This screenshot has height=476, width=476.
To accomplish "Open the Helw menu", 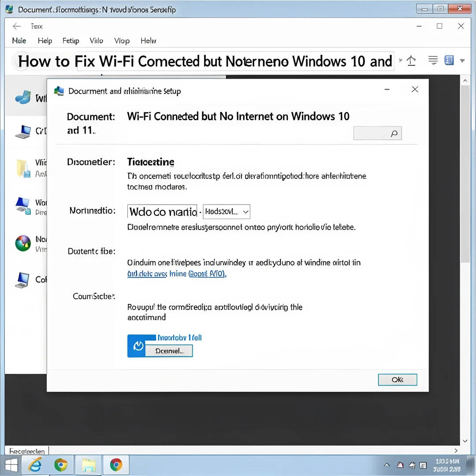I will [x=148, y=41].
